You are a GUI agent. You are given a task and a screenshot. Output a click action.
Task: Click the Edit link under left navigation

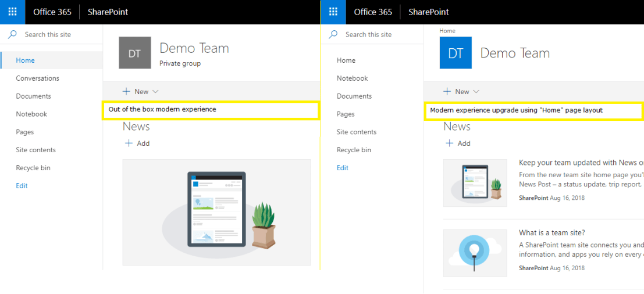click(x=22, y=186)
